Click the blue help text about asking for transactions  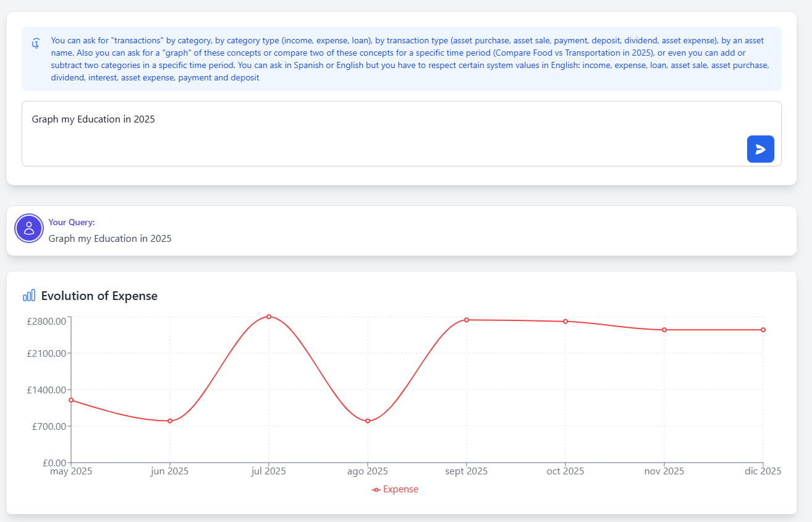[x=410, y=59]
